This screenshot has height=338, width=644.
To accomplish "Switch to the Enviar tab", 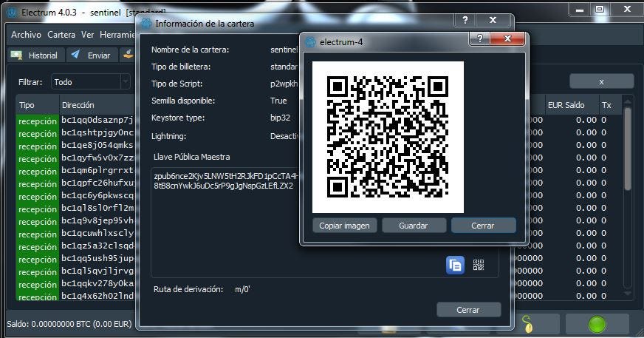I will 92,55.
